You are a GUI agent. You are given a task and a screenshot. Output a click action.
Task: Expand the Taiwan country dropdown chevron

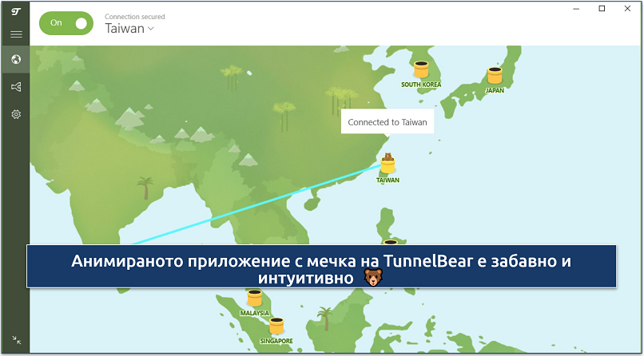click(x=151, y=29)
